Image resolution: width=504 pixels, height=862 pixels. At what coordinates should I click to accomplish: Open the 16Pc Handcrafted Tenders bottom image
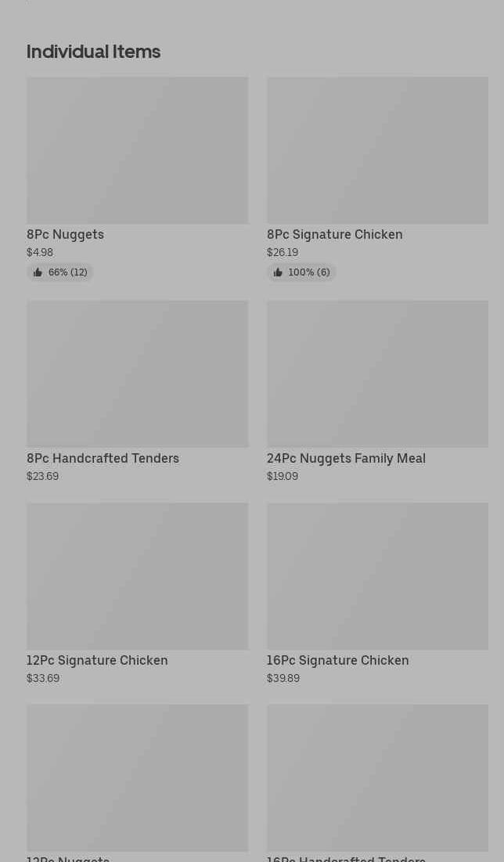pyautogui.click(x=377, y=778)
